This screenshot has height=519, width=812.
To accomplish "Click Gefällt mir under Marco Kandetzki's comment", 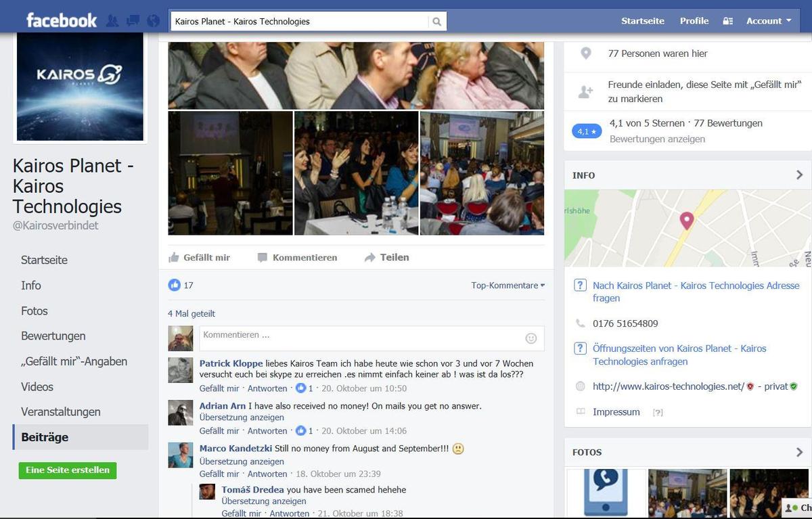I will coord(219,474).
